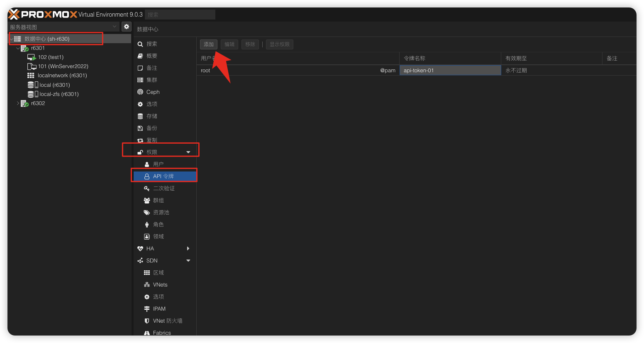Expand the r6302 node in tree
This screenshot has height=343, width=644.
coord(18,103)
